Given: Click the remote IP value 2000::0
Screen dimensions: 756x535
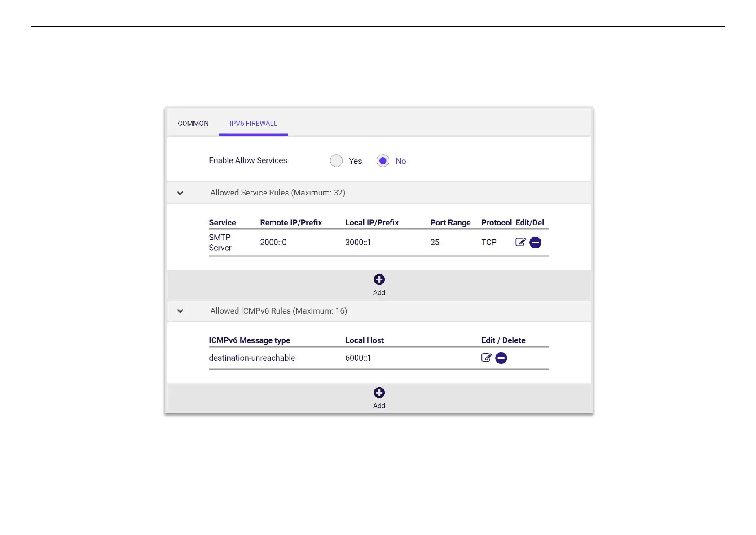Looking at the screenshot, I should coord(273,243).
